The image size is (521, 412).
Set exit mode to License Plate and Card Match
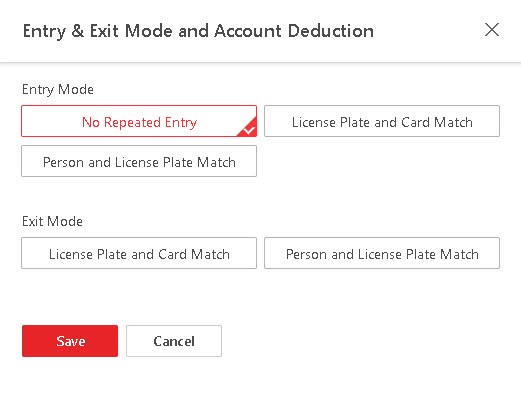click(139, 253)
